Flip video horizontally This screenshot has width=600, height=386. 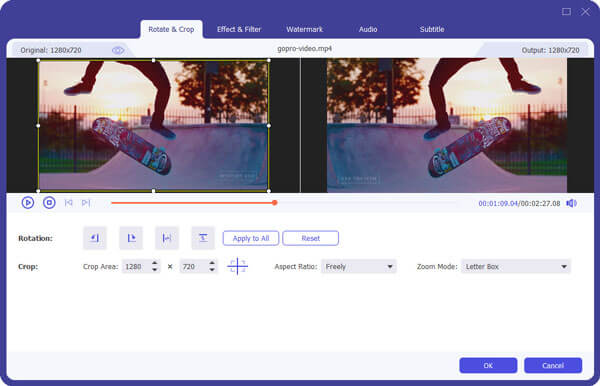click(x=167, y=238)
